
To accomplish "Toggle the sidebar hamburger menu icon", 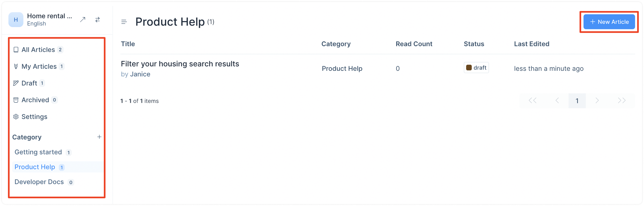I will (124, 22).
